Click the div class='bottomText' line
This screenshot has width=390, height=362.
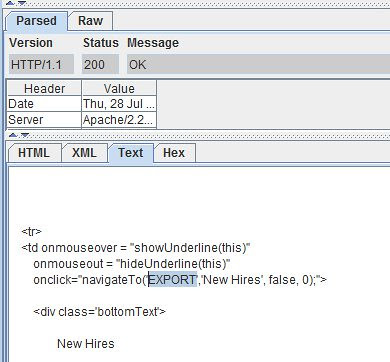tap(99, 312)
